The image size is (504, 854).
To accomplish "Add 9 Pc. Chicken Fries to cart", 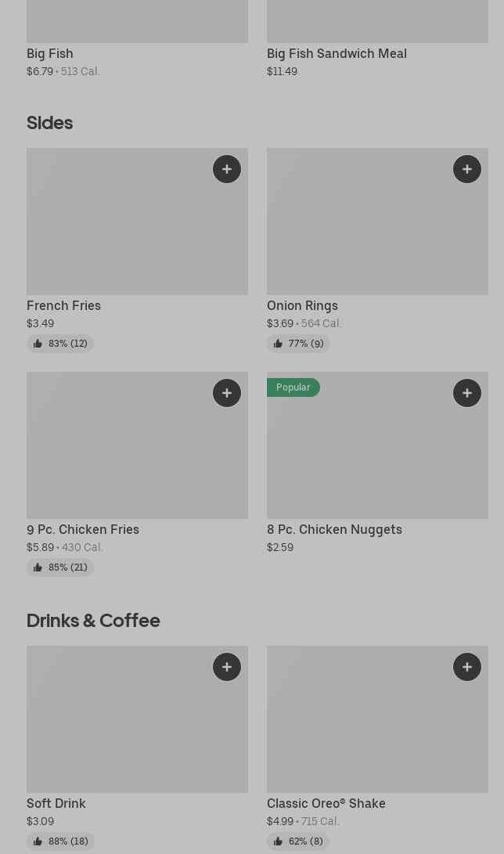I will pos(227,393).
